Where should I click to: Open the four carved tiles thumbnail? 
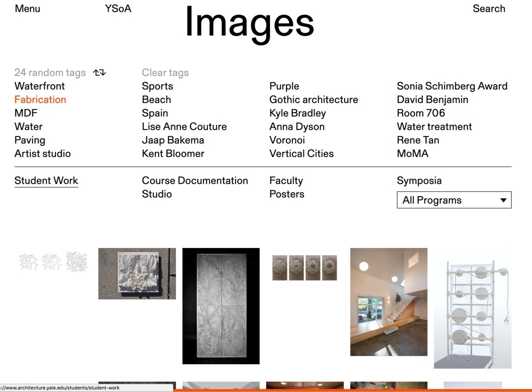click(304, 267)
